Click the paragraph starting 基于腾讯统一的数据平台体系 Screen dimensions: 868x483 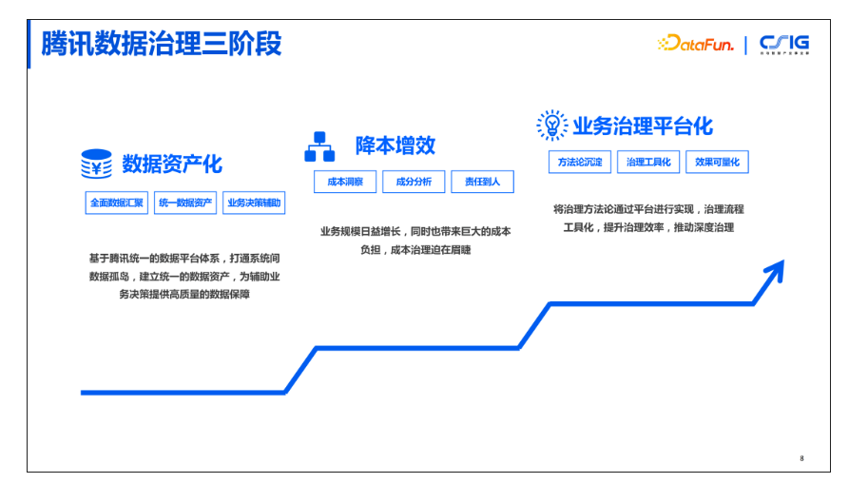click(184, 276)
